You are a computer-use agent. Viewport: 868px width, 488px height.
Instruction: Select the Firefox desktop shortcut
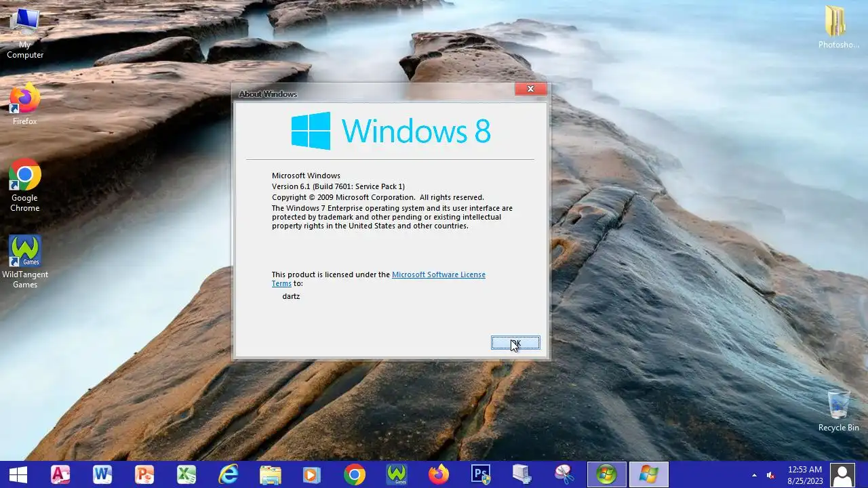pos(25,105)
